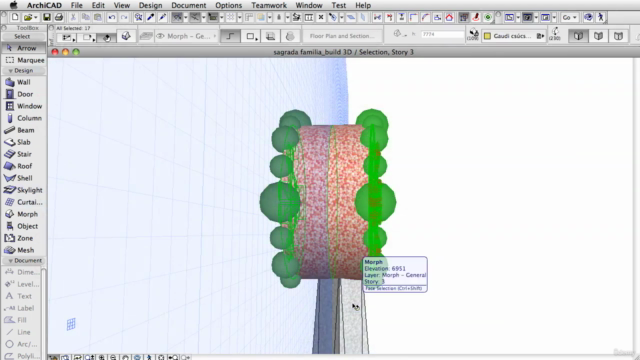This screenshot has width=640, height=360.
Task: Open the Floor Plan and Section settings
Action: pyautogui.click(x=342, y=36)
